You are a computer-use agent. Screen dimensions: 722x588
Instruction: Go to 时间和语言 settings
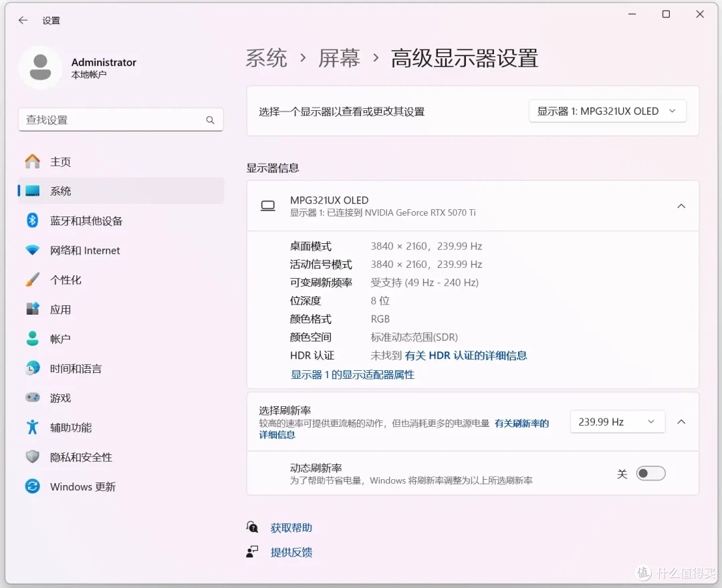[120, 368]
